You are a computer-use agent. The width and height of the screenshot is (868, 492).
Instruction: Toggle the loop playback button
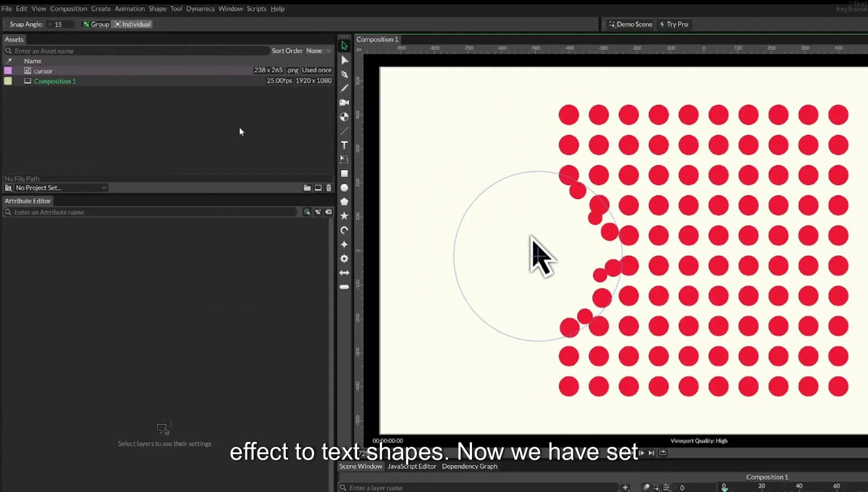(x=663, y=453)
